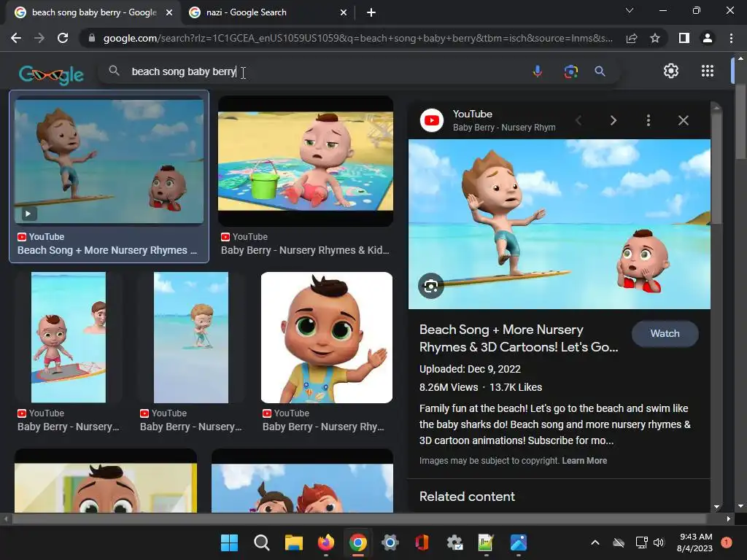Close the nazi Google Search tab

click(344, 12)
